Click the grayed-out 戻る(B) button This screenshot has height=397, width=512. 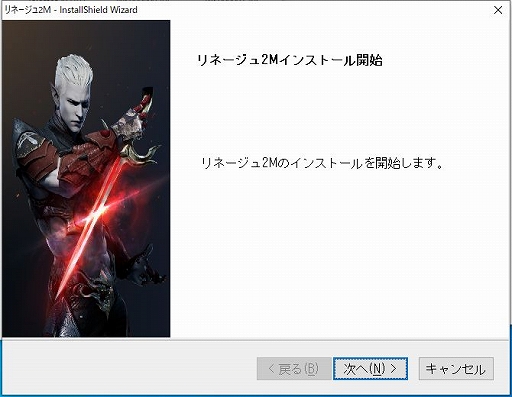[x=294, y=369]
